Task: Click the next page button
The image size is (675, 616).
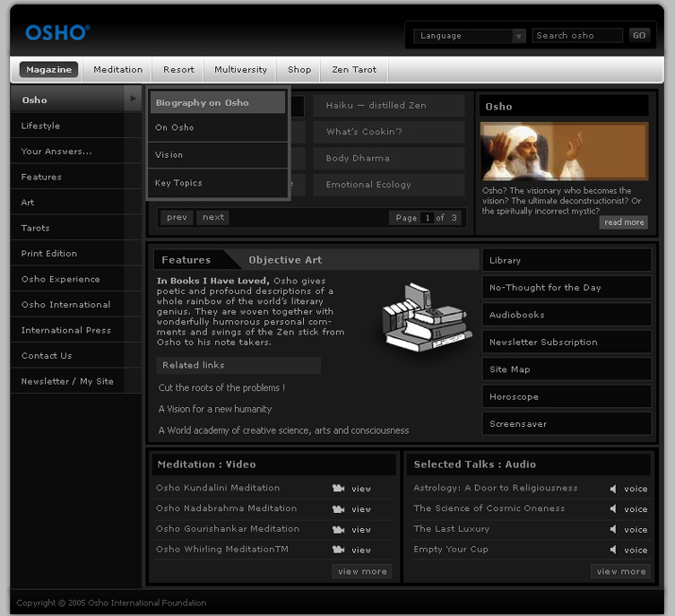Action: tap(213, 217)
